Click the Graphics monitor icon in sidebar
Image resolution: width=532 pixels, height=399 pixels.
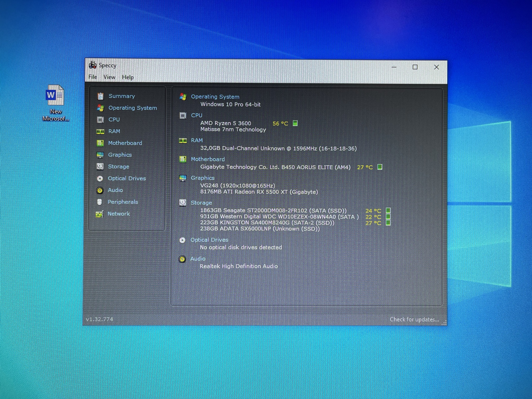click(100, 155)
